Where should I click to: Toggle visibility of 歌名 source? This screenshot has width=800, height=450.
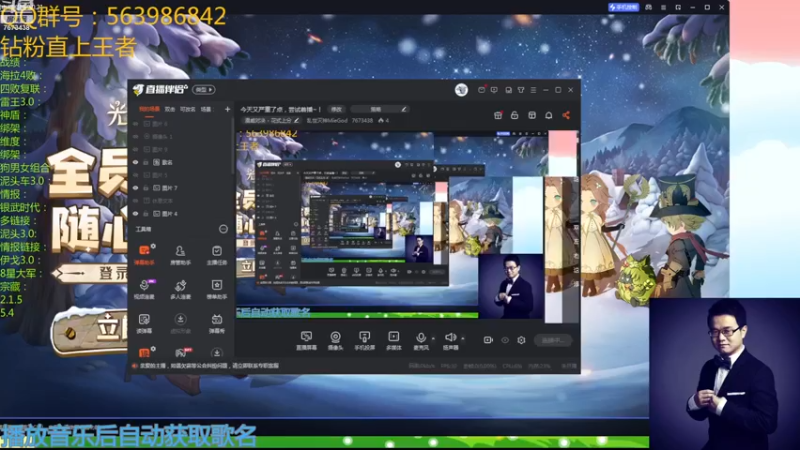[x=135, y=162]
